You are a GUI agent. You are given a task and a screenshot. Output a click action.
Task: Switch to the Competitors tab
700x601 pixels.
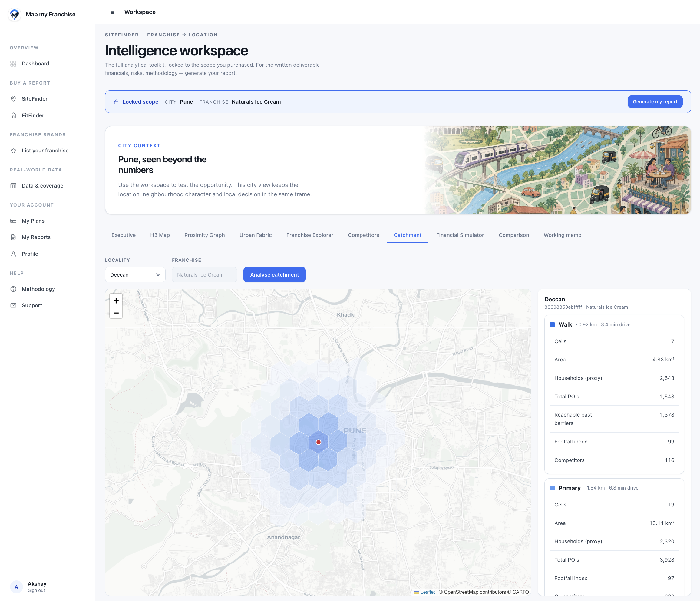[364, 235]
